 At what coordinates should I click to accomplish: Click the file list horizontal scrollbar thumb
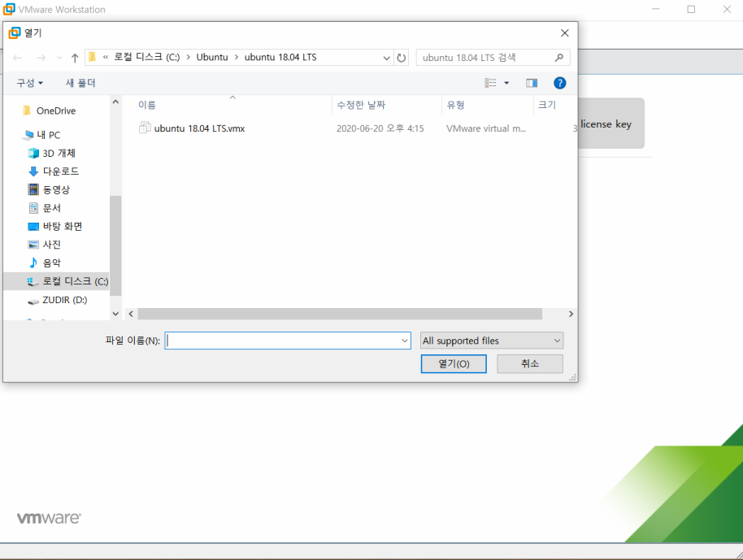click(340, 314)
